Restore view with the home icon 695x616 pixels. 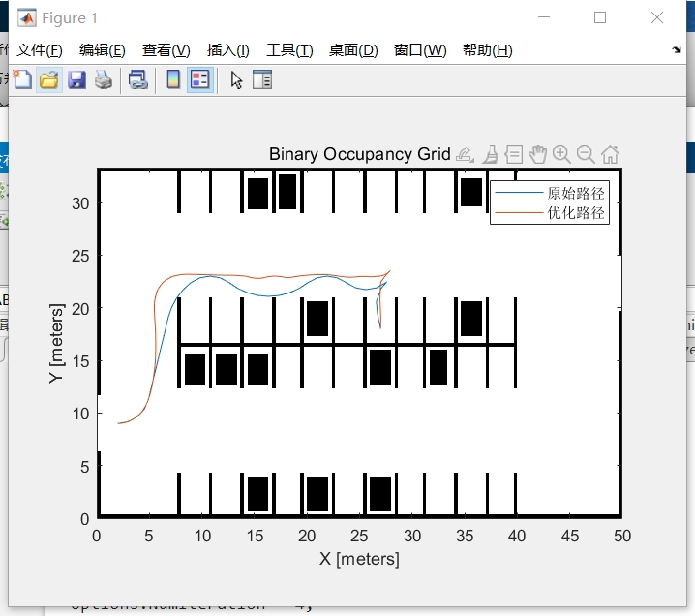[611, 155]
